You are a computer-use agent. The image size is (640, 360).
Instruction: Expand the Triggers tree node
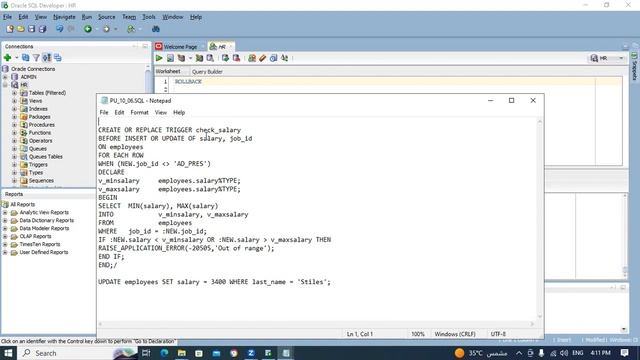[x=14, y=165]
